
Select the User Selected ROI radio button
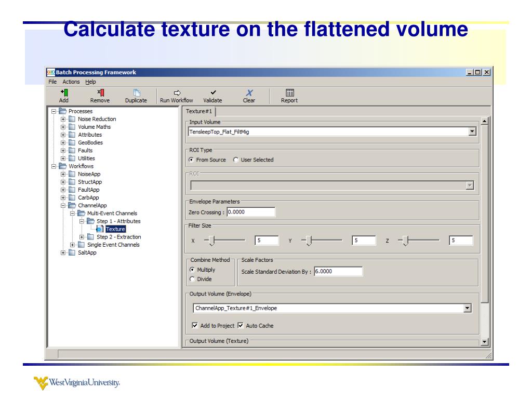pyautogui.click(x=236, y=159)
